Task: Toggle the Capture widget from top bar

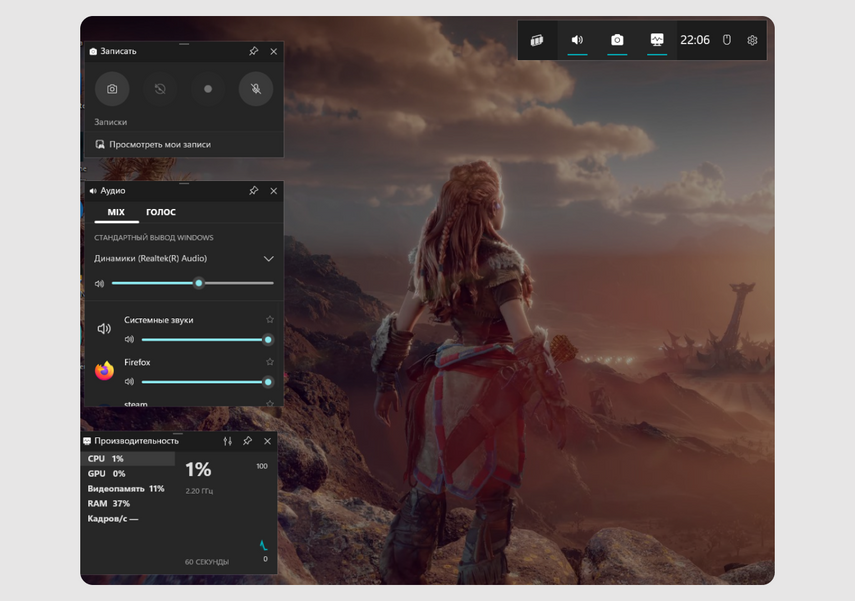Action: (x=617, y=40)
